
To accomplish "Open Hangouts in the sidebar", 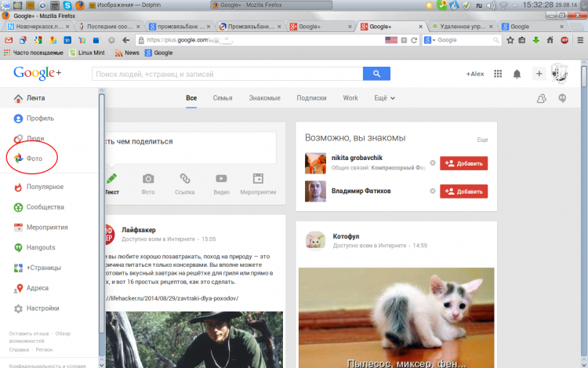I will click(x=34, y=248).
